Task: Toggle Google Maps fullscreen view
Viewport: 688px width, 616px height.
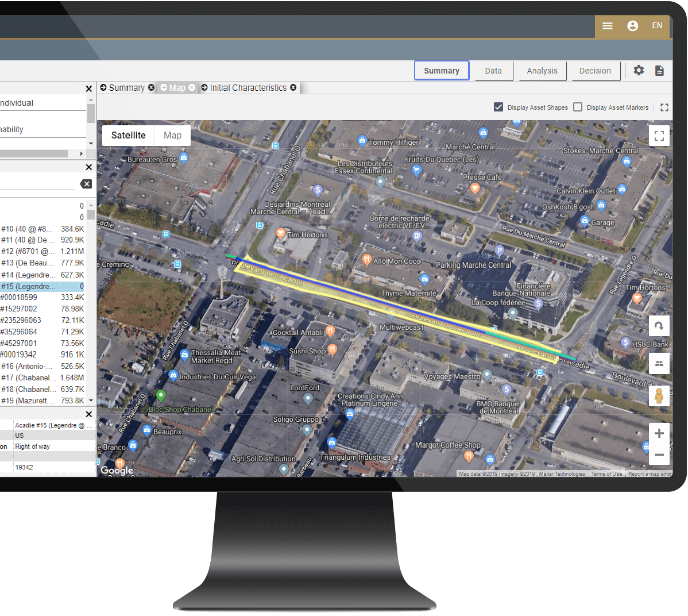Action: coord(659,136)
